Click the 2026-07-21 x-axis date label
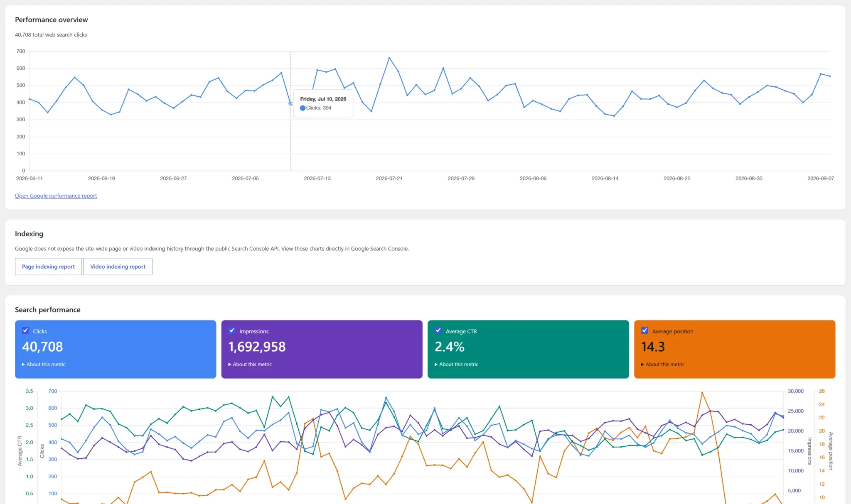Image resolution: width=851 pixels, height=504 pixels. (389, 179)
